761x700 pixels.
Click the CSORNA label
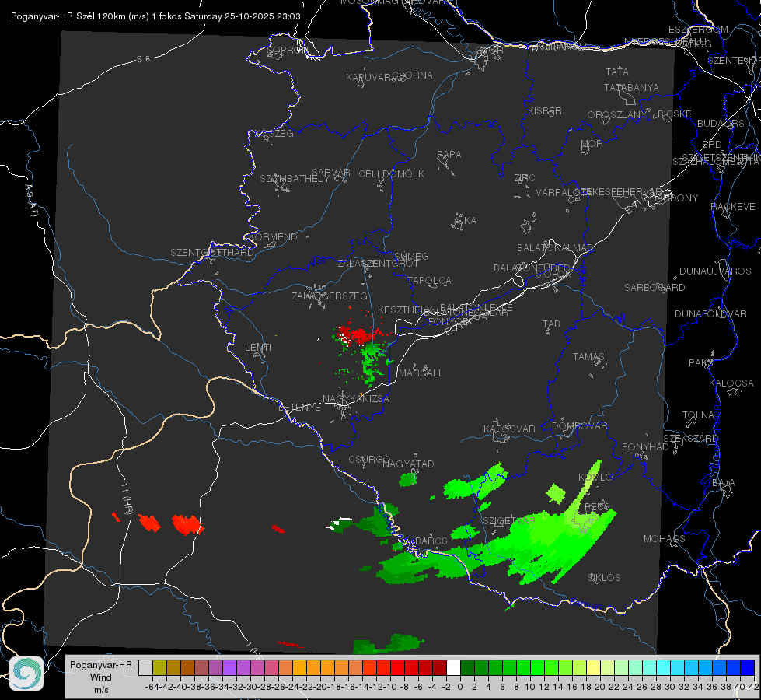click(413, 75)
